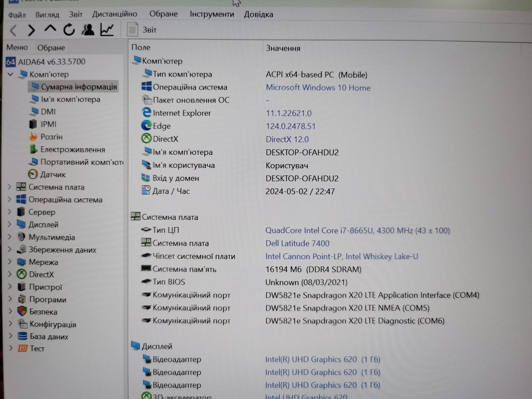Expand the Операційна система tree node

[9, 199]
